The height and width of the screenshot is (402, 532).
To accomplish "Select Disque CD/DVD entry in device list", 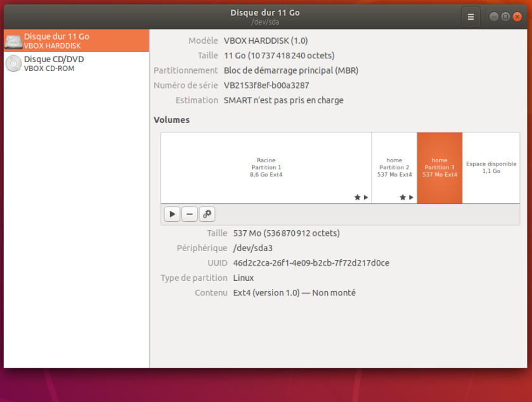I will coord(54,60).
